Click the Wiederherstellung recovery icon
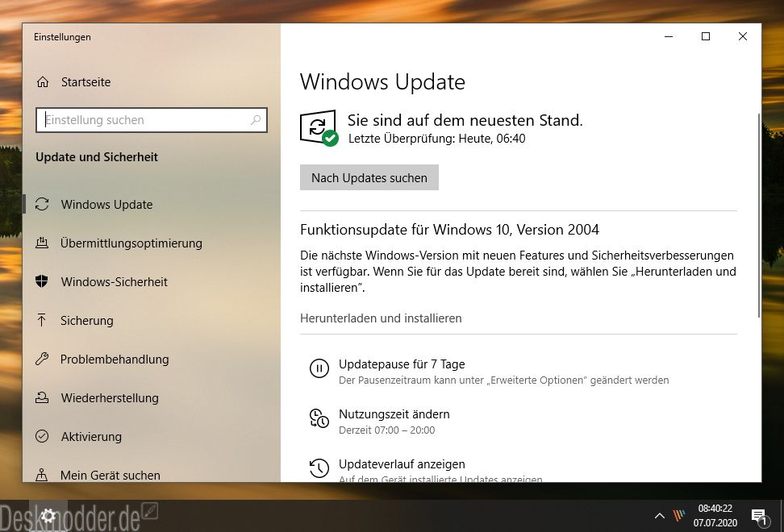This screenshot has height=532, width=784. (x=42, y=397)
